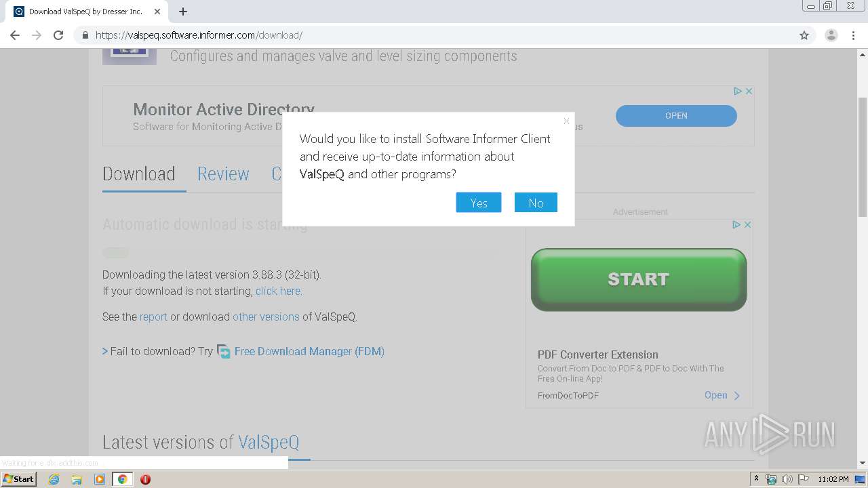Image resolution: width=868 pixels, height=488 pixels.
Task: Click the ValSpeQ link in Latest versions
Action: [x=269, y=443]
